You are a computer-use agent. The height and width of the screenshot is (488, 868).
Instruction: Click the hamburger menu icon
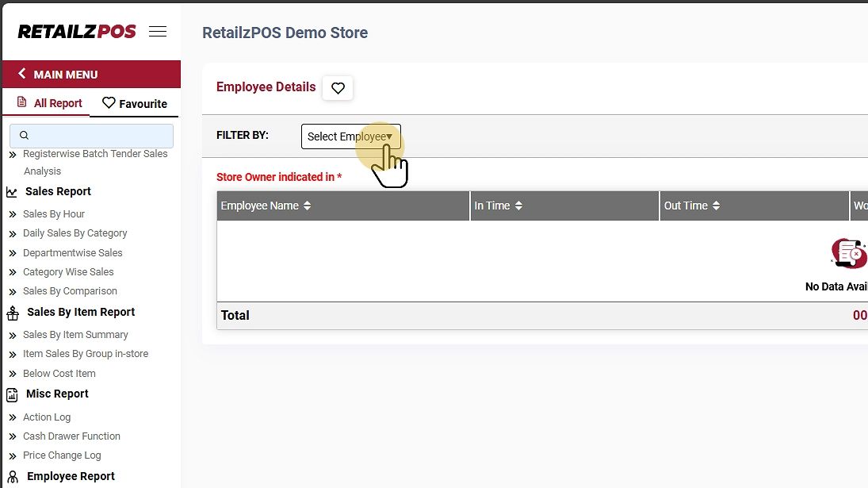(158, 32)
